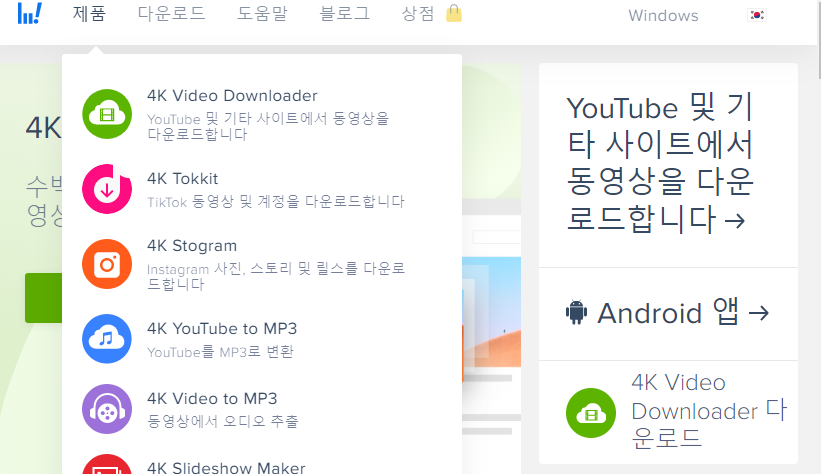
Task: Click the green cloud icon in download card
Action: (591, 413)
